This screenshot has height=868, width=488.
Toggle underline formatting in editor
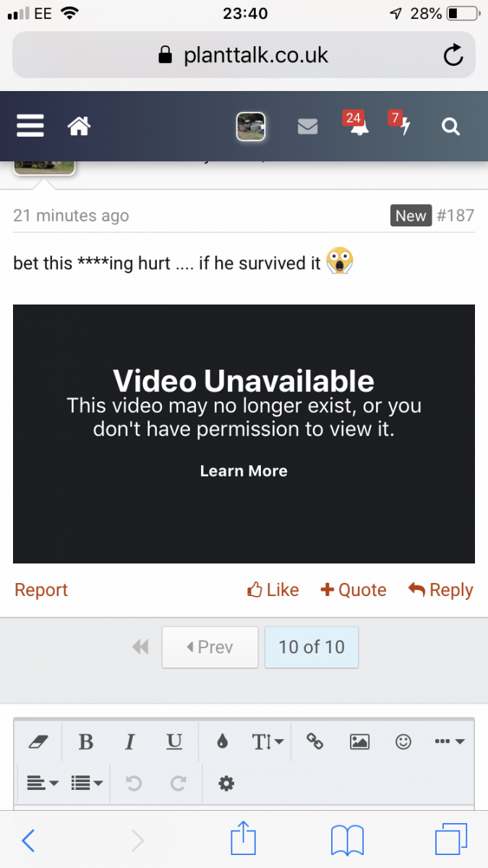[x=174, y=741]
